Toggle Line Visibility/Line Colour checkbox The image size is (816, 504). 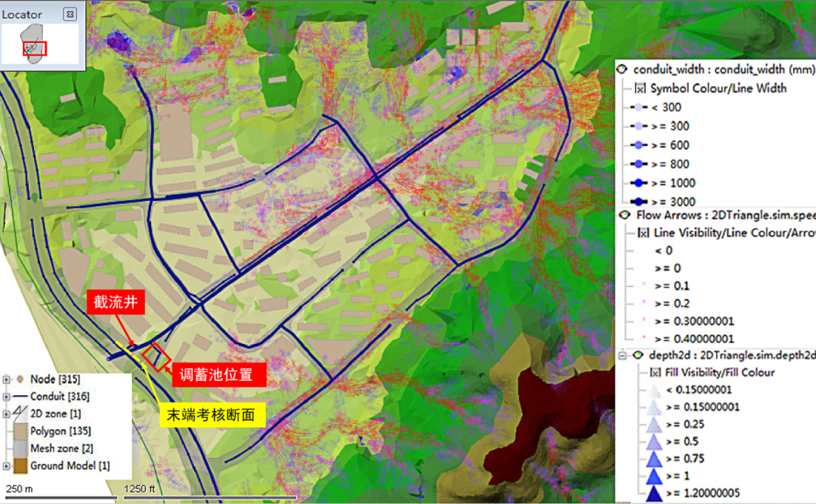click(x=642, y=233)
